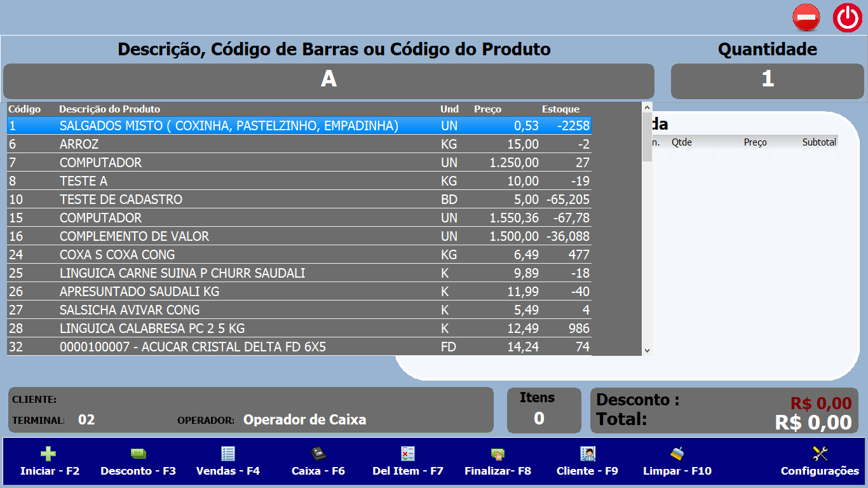The image size is (868, 488).
Task: Click the Caixa cash register icon
Action: (x=319, y=454)
